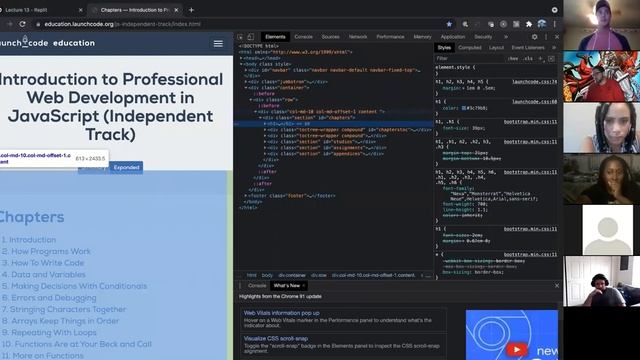Image resolution: width=640 pixels, height=360 pixels.
Task: Expand the assignments section node
Action: tap(265, 148)
